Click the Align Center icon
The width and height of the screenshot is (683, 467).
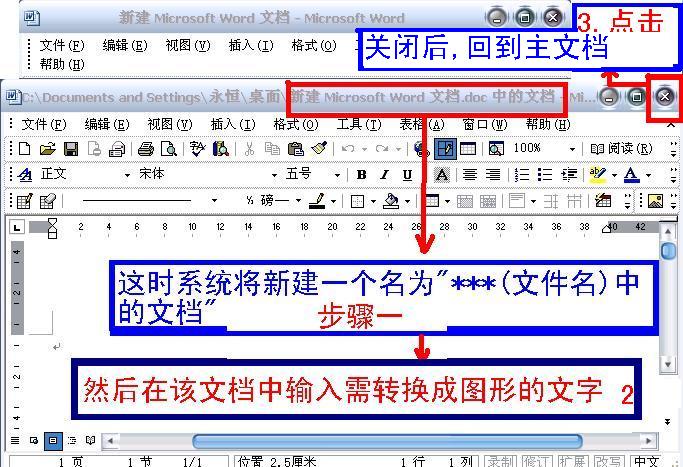pyautogui.click(x=469, y=174)
